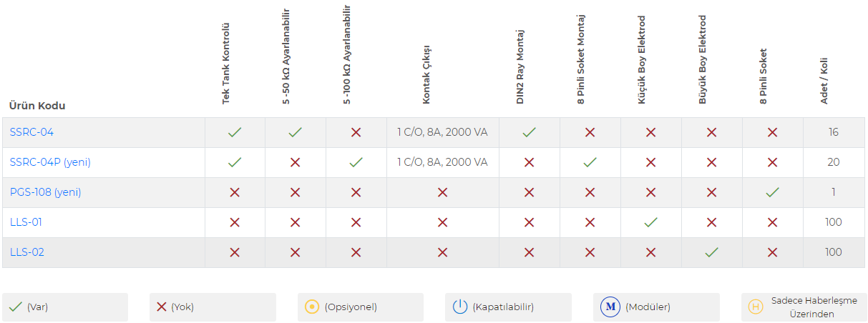Click the blue Kapatılabilir power icon
868x323 pixels.
point(460,307)
